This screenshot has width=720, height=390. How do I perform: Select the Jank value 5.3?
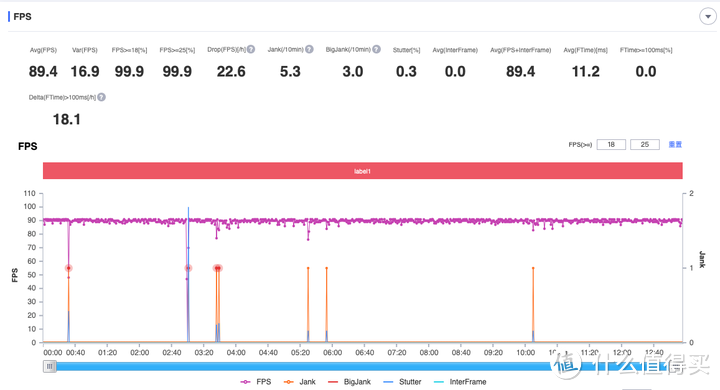[290, 72]
